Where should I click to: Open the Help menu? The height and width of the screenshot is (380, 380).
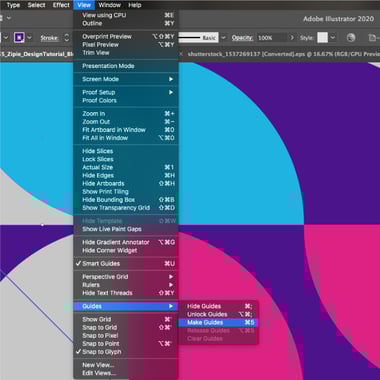point(135,5)
